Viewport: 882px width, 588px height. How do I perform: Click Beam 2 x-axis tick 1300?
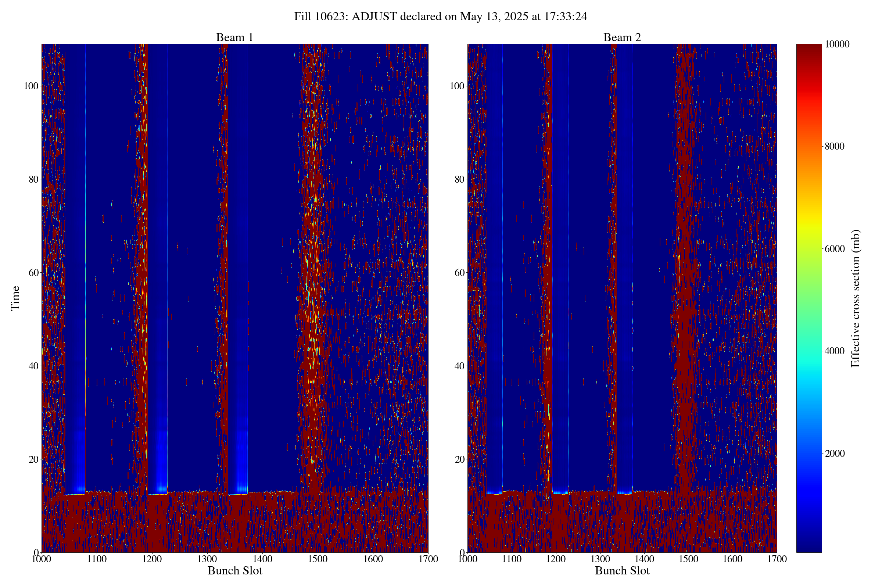point(600,559)
